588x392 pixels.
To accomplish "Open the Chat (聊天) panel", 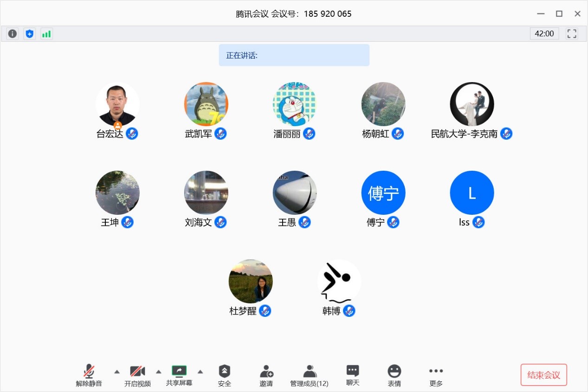I will coord(353,375).
